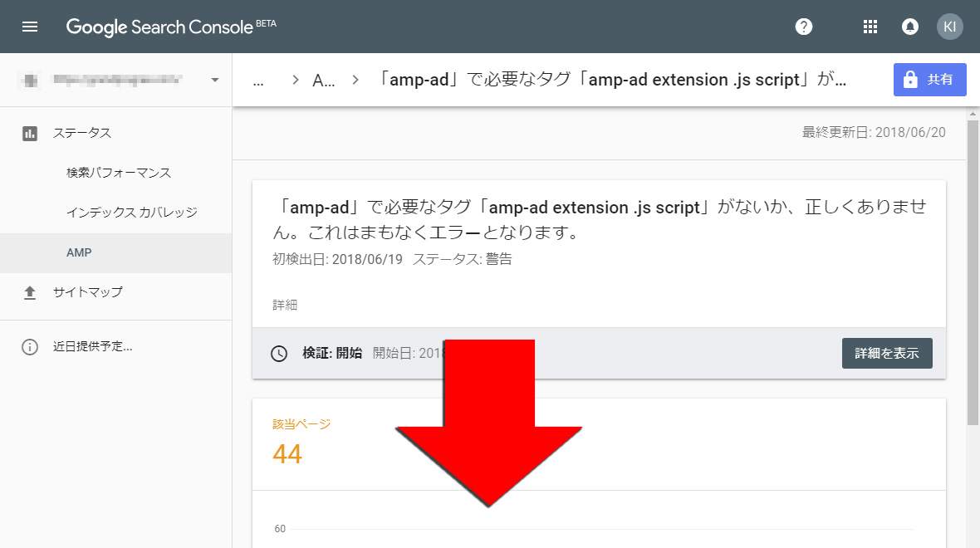Viewport: 980px width, 548px height.
Task: Select the AMP sidebar item
Action: tap(79, 252)
